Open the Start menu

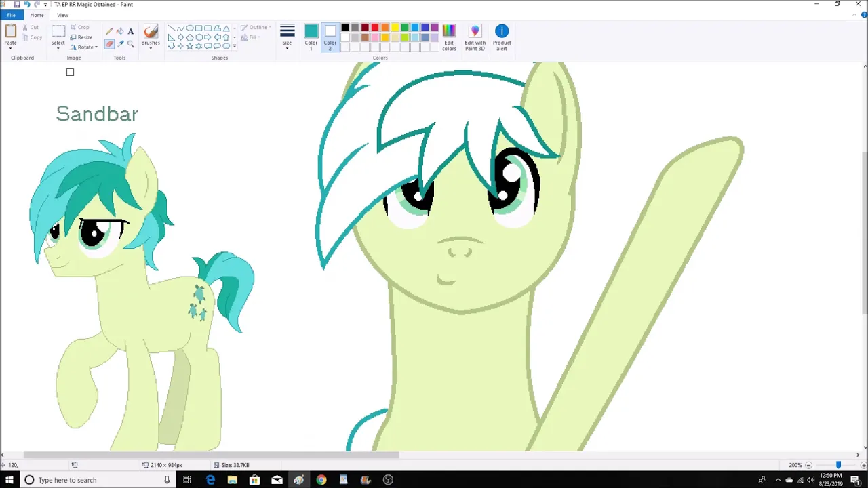click(x=9, y=480)
